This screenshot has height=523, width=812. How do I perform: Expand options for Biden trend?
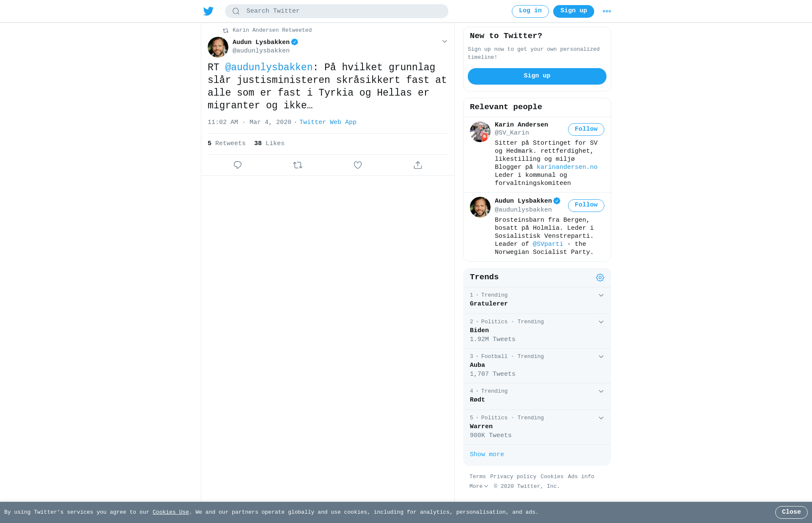(x=601, y=322)
